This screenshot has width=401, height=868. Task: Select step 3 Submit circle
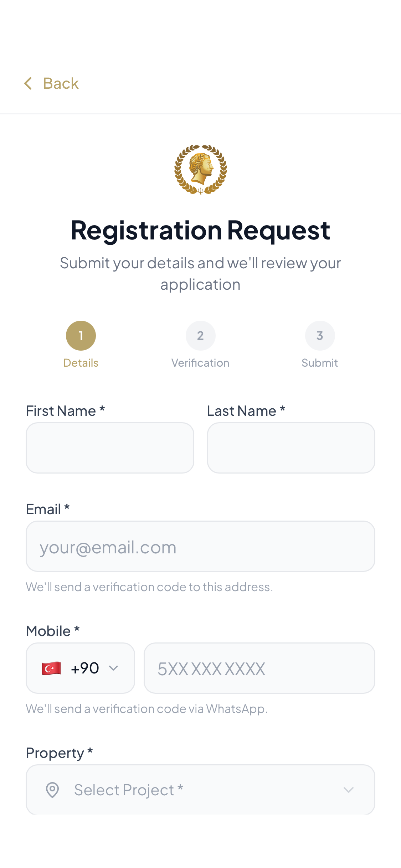click(320, 336)
